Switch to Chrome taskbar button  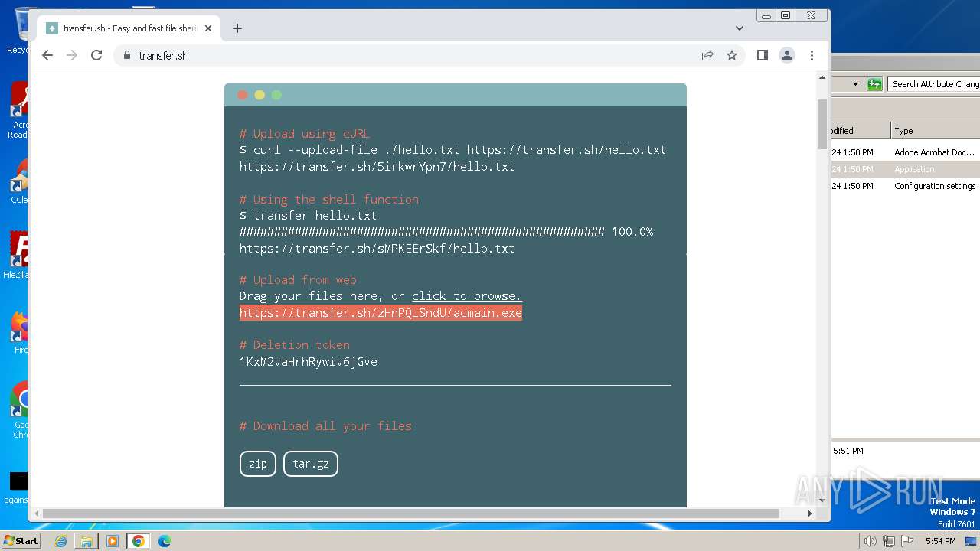139,541
